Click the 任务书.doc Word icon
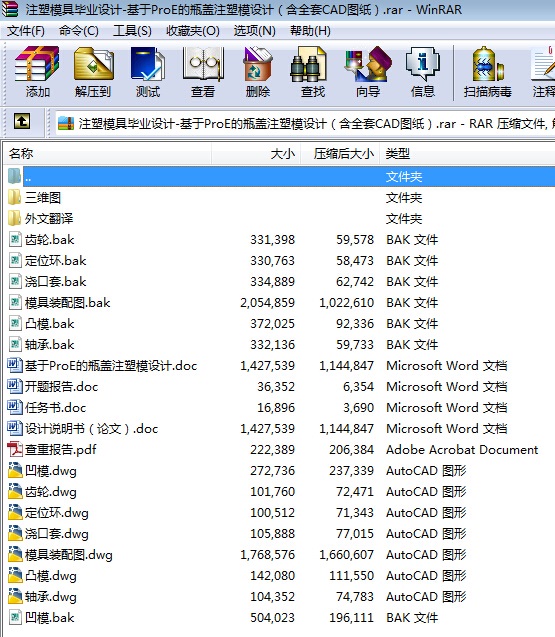555x637 pixels. (15, 407)
